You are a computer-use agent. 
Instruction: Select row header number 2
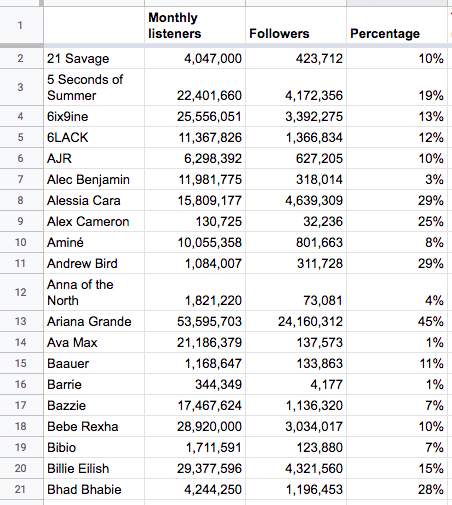[x=21, y=58]
